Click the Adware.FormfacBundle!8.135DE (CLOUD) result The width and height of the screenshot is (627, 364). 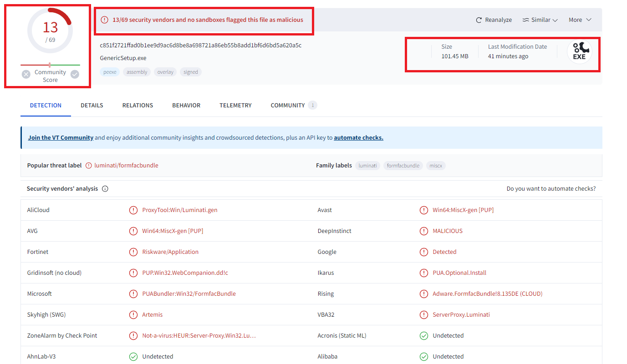click(x=488, y=294)
